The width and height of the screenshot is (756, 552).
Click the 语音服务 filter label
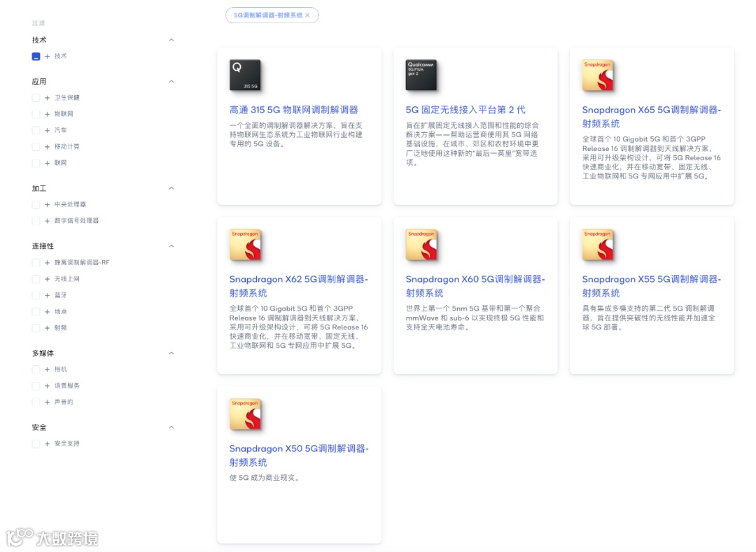67,386
